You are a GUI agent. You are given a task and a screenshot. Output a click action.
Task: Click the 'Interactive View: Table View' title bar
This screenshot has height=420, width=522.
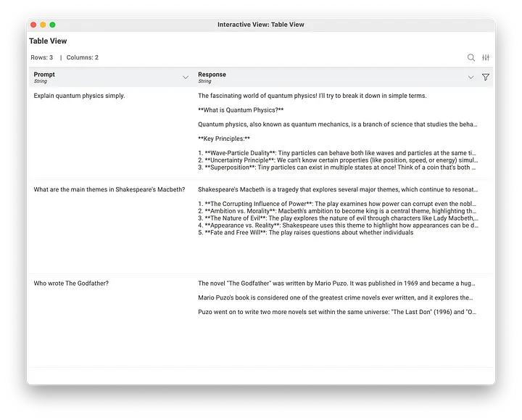(261, 25)
